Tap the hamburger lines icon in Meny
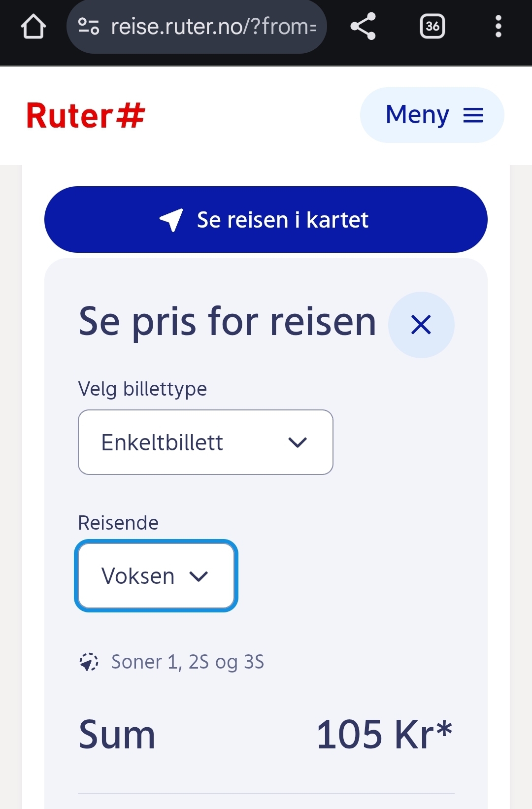 (473, 116)
